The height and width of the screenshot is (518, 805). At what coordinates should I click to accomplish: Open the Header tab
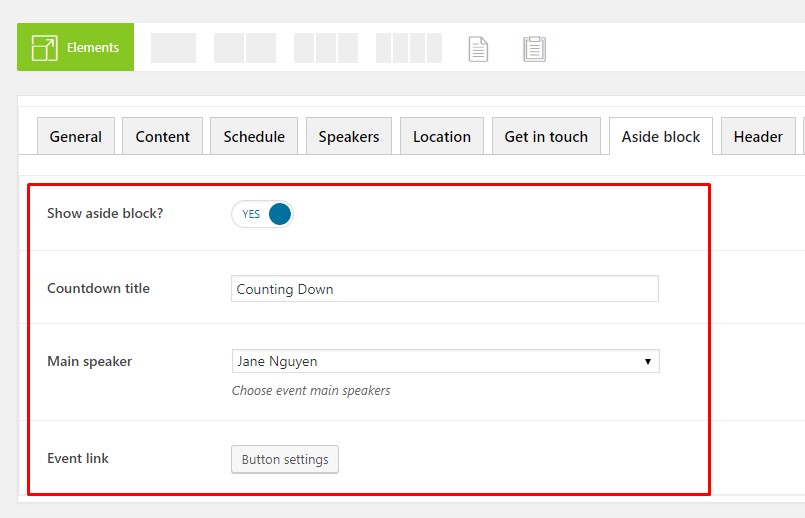758,137
